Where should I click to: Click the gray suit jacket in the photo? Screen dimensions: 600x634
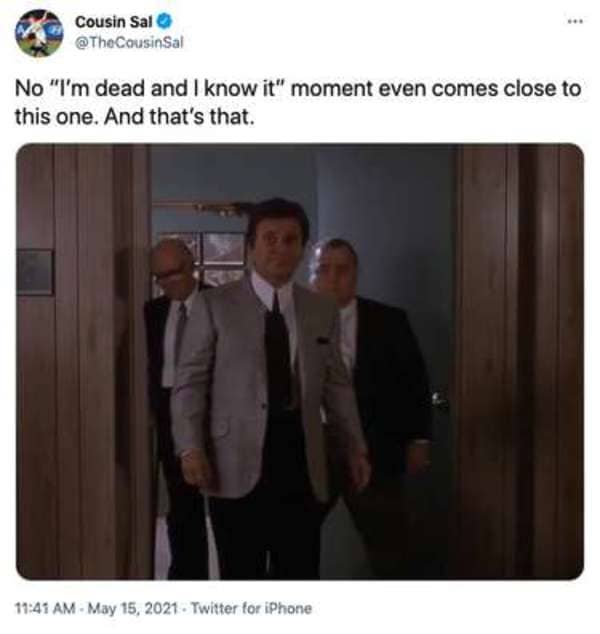(226, 388)
